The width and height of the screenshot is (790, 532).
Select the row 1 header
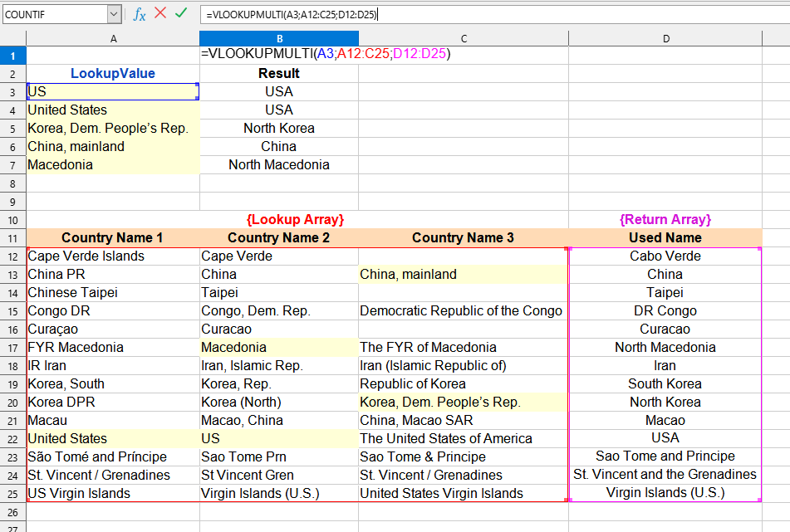(13, 56)
